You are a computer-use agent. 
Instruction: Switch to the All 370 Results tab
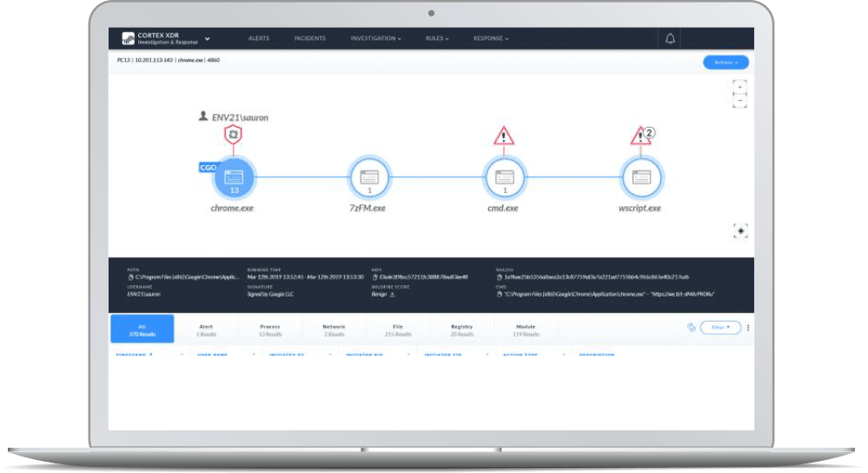point(142,330)
